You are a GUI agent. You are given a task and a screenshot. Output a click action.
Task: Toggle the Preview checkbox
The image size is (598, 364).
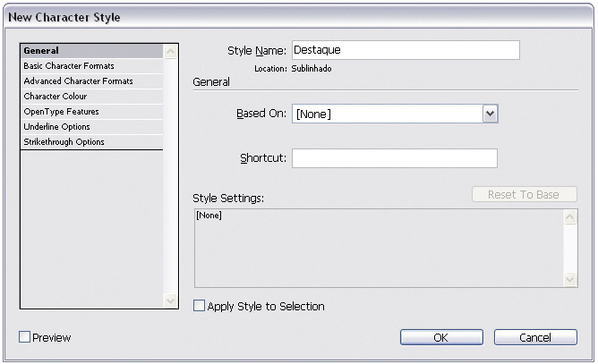[24, 336]
